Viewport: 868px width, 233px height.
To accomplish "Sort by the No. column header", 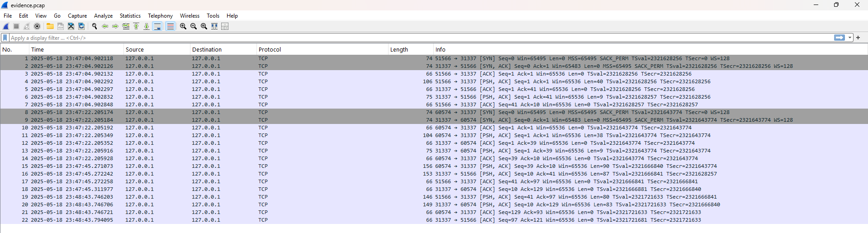I will click(x=15, y=49).
